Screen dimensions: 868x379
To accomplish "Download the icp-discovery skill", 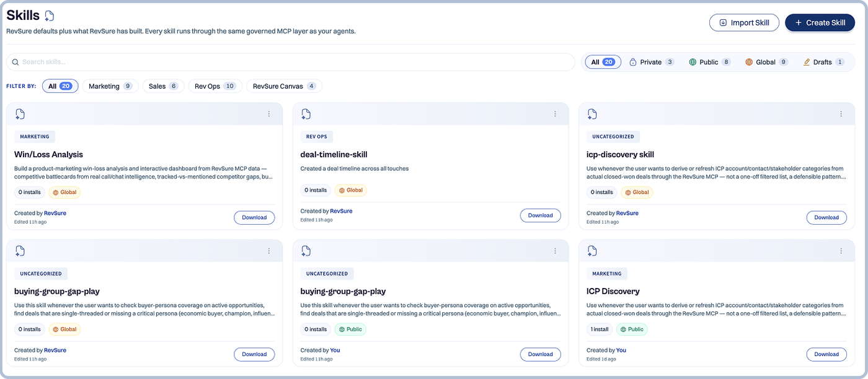I will (826, 217).
